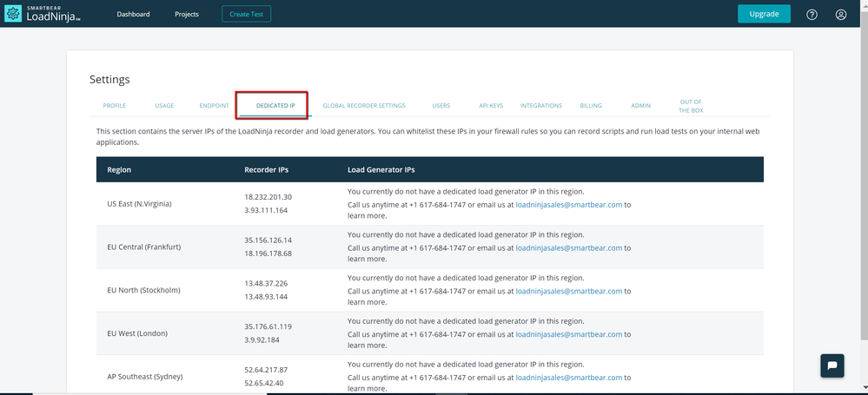View the Integrations tab
The image size is (868, 395).
coord(540,106)
